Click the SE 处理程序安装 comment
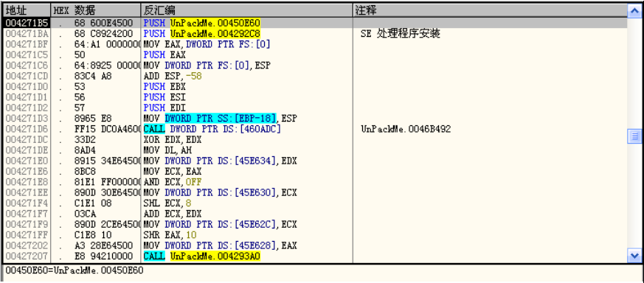Viewport: 644px width, 283px height. [401, 33]
